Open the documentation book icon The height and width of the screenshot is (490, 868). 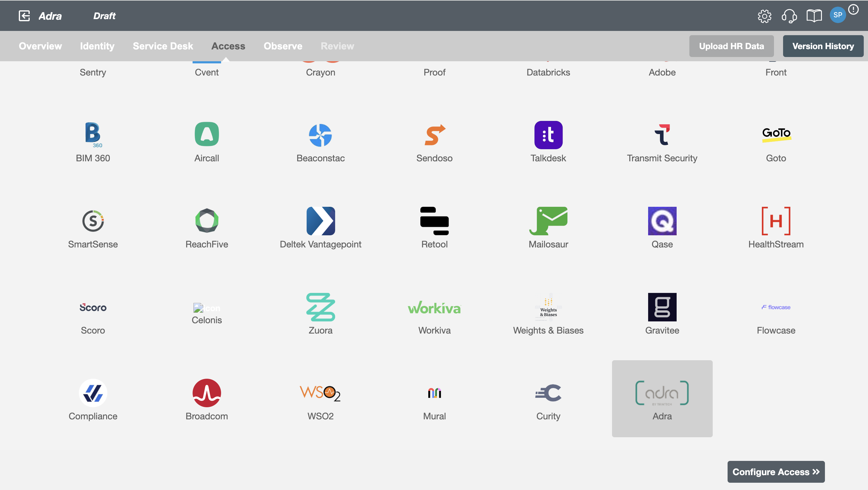[x=814, y=16]
